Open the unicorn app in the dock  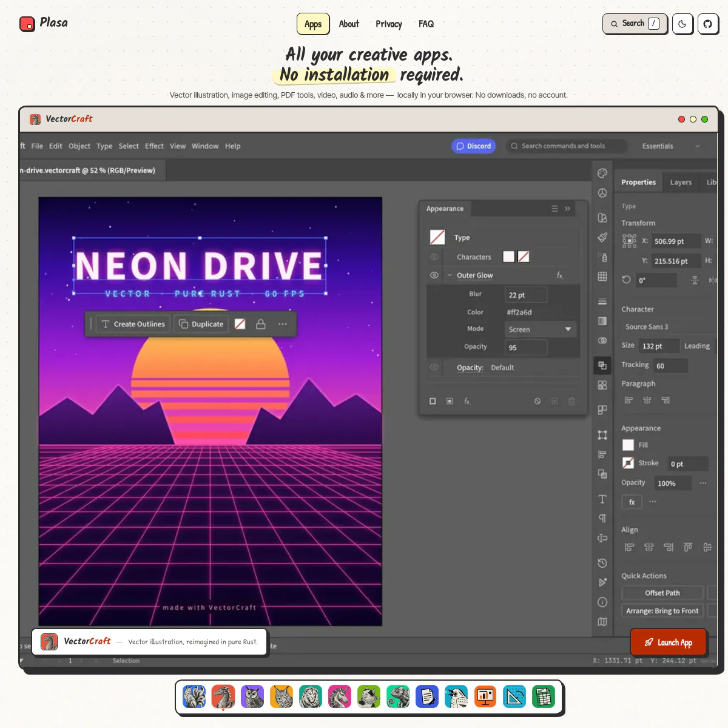[x=340, y=696]
